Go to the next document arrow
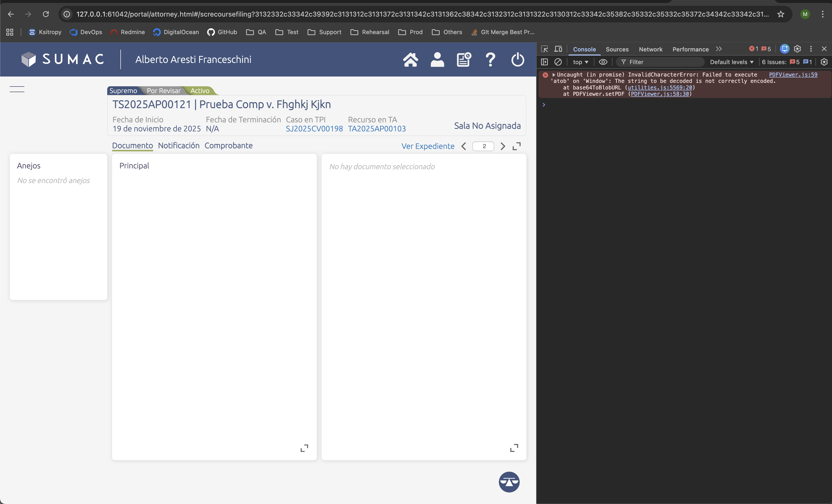Viewport: 832px width, 504px height. click(503, 146)
